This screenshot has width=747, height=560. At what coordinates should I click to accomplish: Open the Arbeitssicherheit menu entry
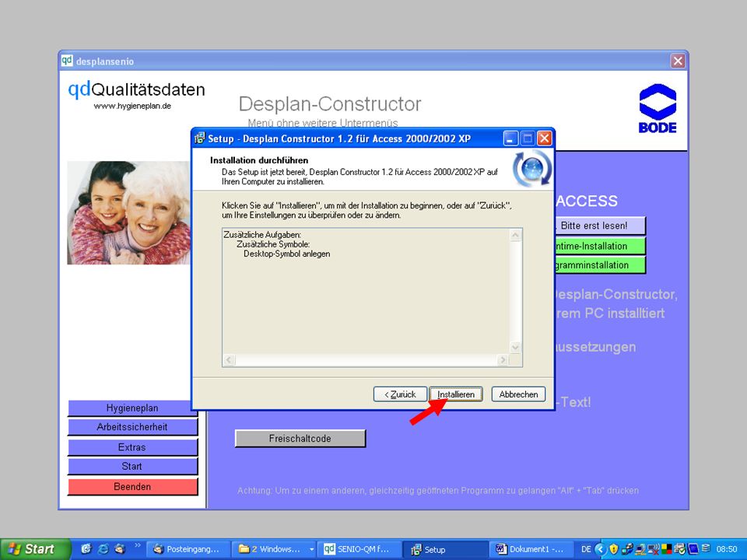click(132, 427)
